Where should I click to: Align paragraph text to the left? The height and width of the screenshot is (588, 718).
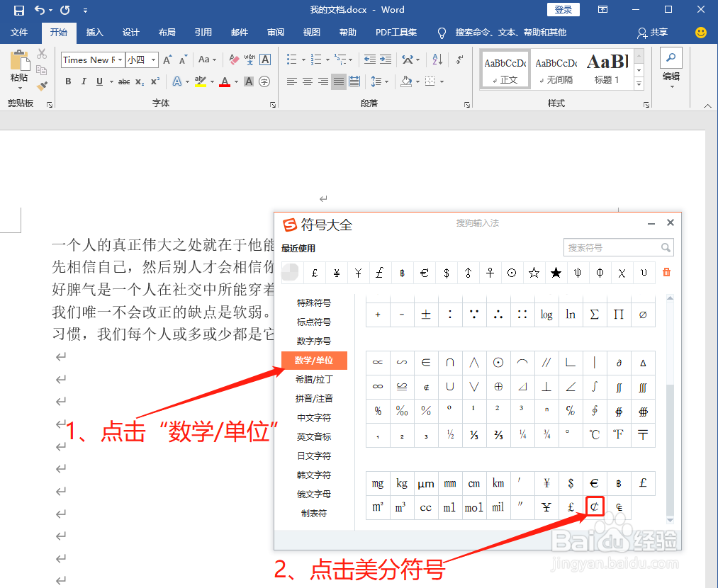click(x=292, y=81)
